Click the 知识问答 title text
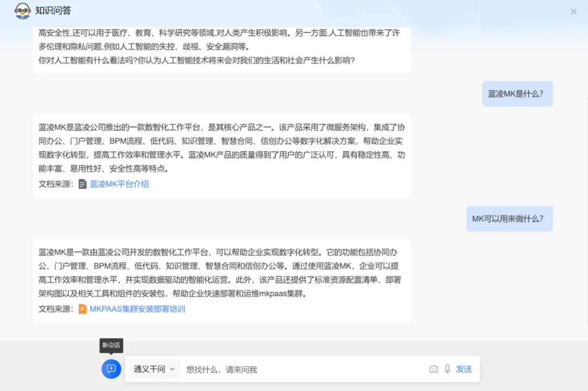Viewport: 588px width, 391px height. click(x=53, y=10)
